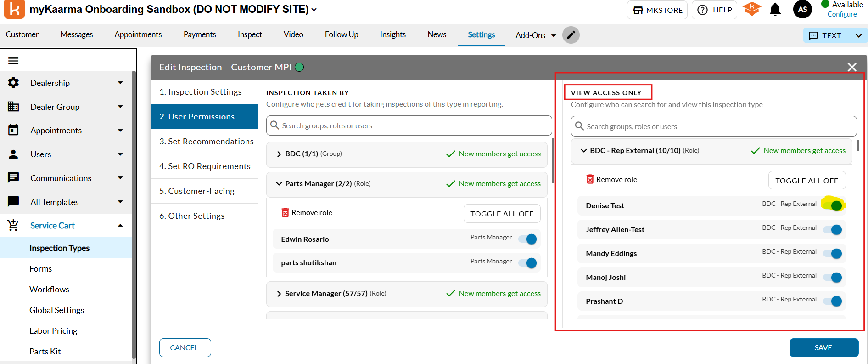
Task: Toggle off Edwin Rosario's access switch
Action: click(528, 239)
